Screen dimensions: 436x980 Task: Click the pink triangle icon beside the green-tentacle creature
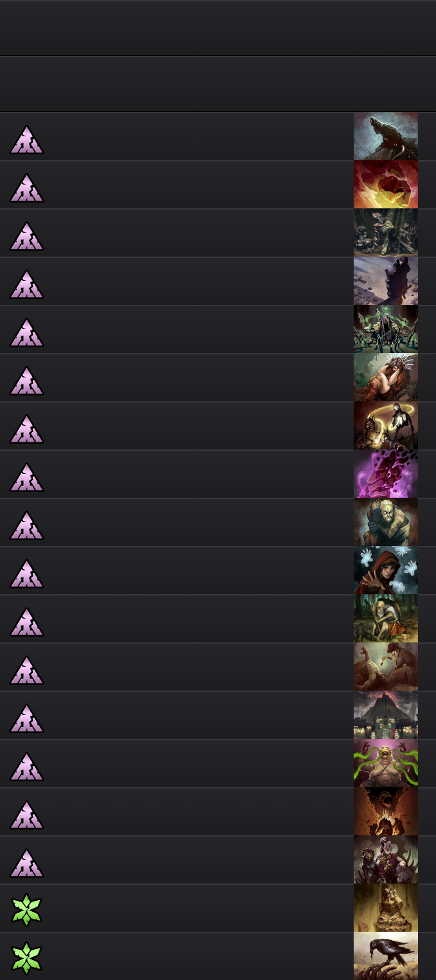click(26, 767)
